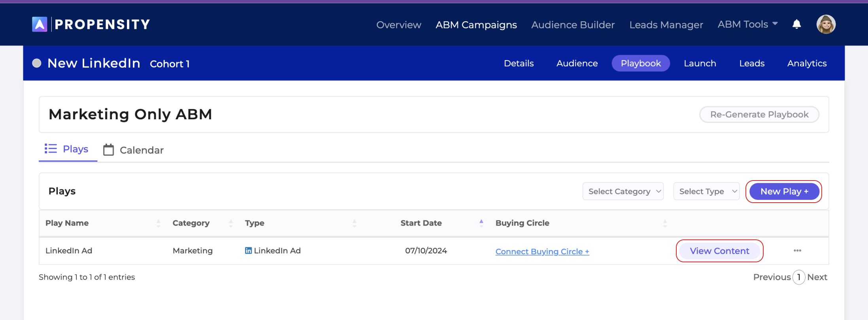Click the campaign status dot beside New LinkedIn
868x320 pixels.
[37, 63]
